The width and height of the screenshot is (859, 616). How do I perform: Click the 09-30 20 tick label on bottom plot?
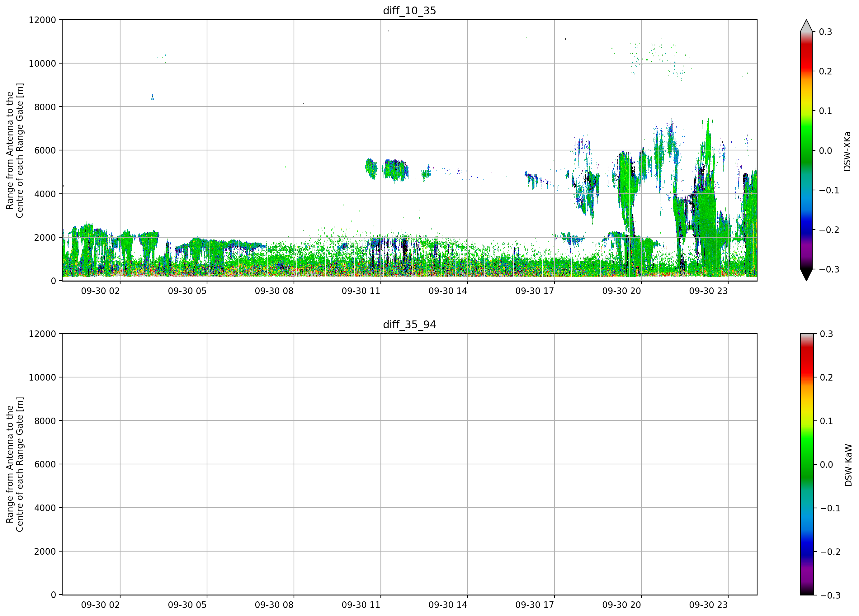coord(621,605)
